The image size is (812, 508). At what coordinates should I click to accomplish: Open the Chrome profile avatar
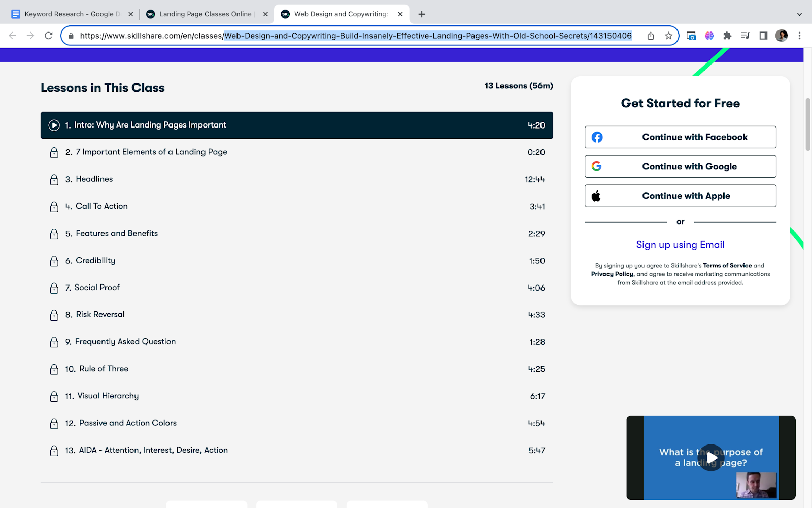(x=782, y=36)
